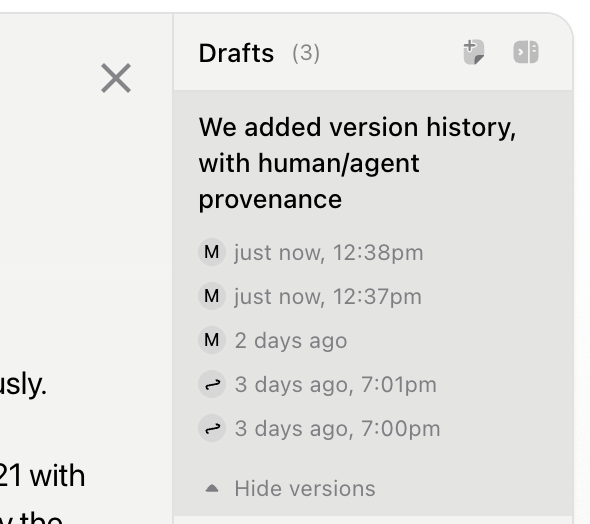Image resolution: width=590 pixels, height=524 pixels.
Task: Click the triangle arrow beside Hide versions
Action: [x=212, y=488]
